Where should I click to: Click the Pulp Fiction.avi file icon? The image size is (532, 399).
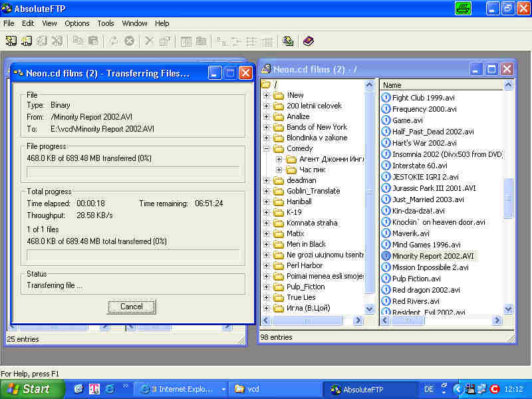click(x=386, y=279)
